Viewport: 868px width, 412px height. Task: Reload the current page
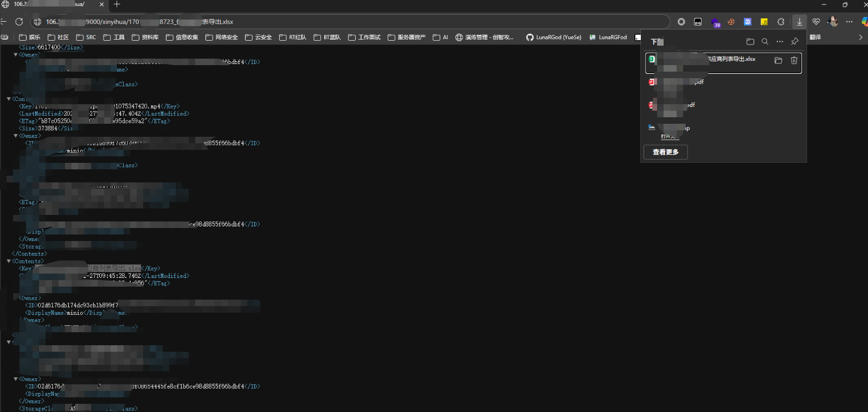pos(19,22)
